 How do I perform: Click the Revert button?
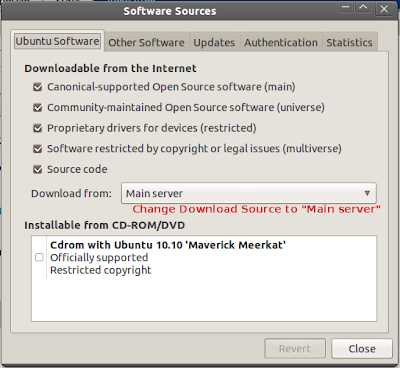[295, 349]
